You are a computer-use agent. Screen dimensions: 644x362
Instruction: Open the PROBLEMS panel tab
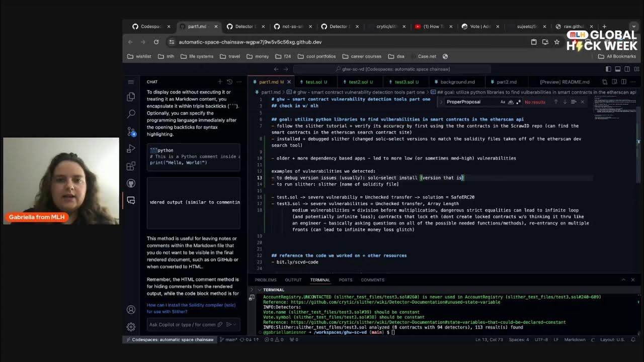click(x=265, y=280)
